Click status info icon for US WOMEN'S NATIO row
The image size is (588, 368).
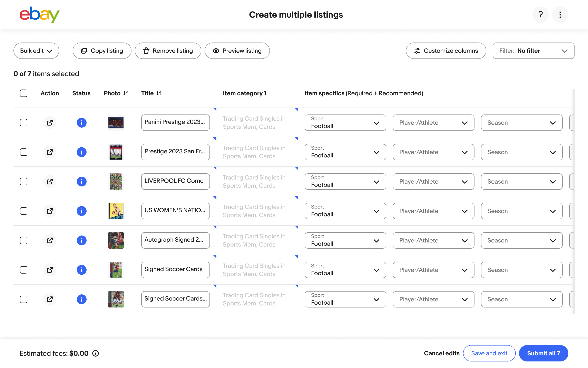point(82,211)
